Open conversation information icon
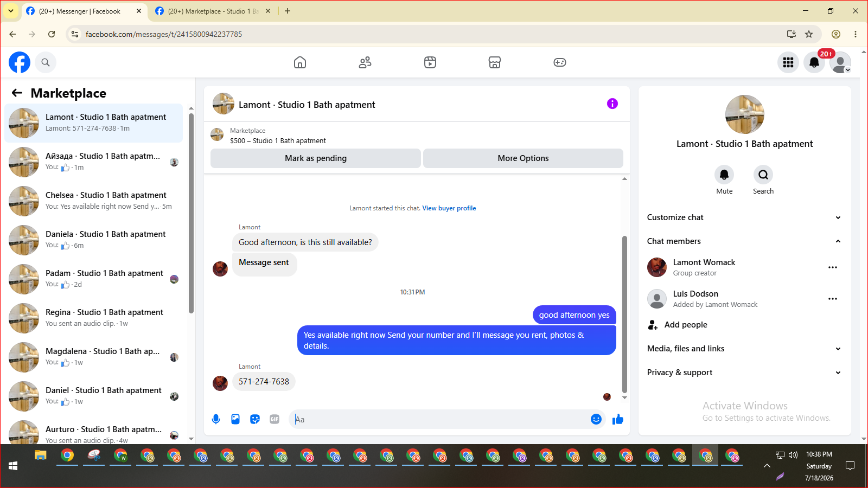The image size is (868, 488). pos(612,104)
